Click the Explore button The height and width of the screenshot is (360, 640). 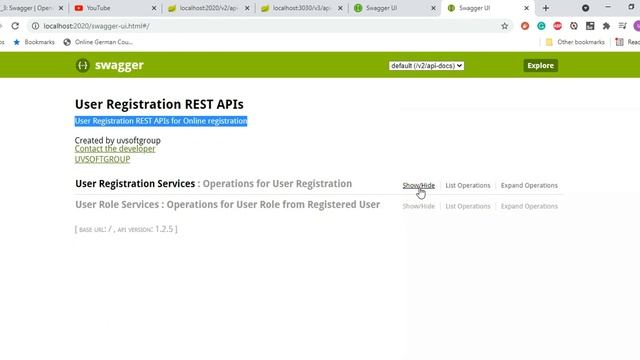[x=540, y=65]
